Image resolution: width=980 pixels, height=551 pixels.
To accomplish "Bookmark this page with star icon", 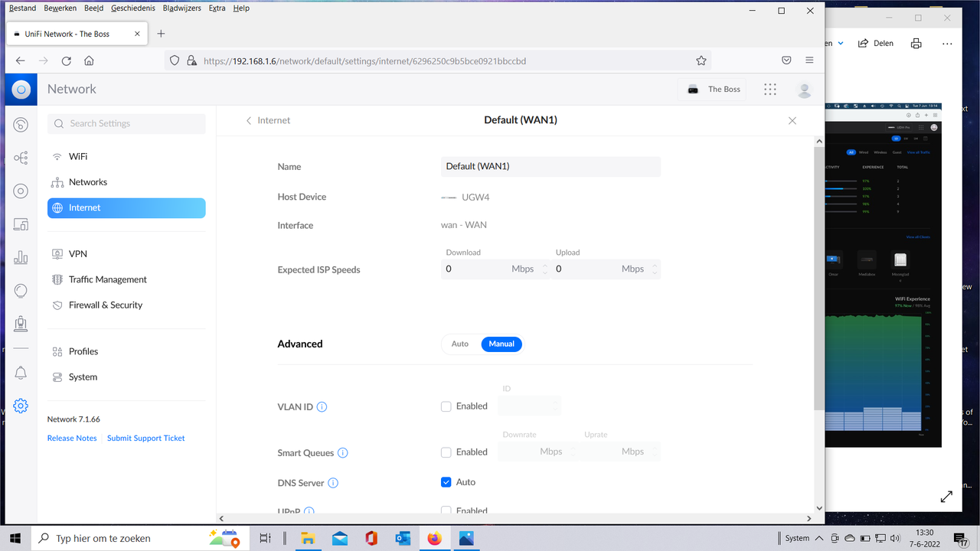I will click(x=701, y=61).
